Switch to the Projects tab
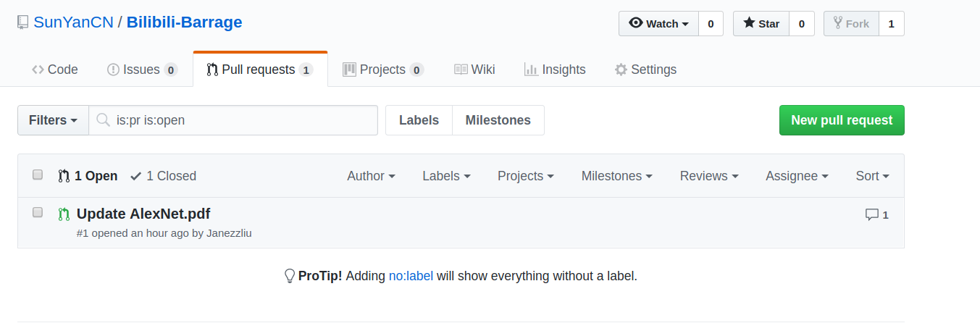 (x=383, y=70)
